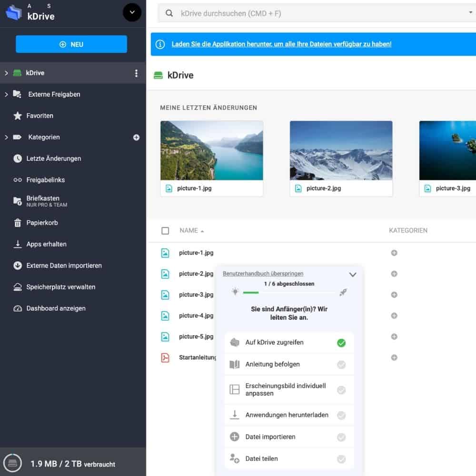
Task: Expand the Kategorien chevron
Action: click(6, 137)
